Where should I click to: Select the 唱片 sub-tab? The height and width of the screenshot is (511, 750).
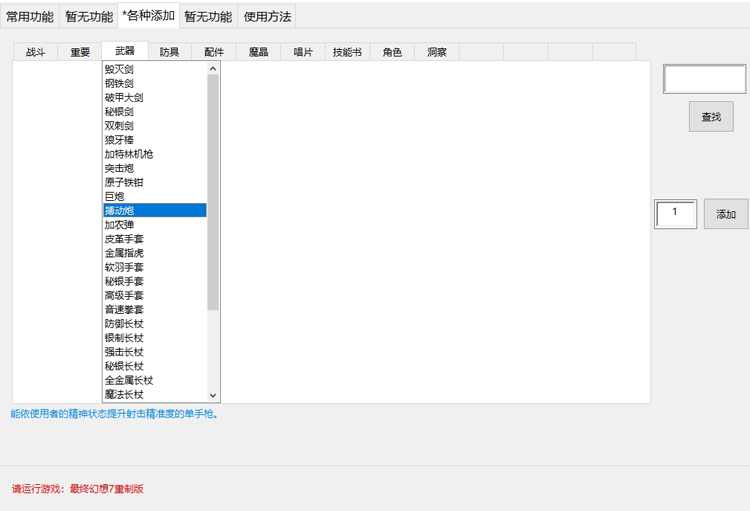coord(303,52)
